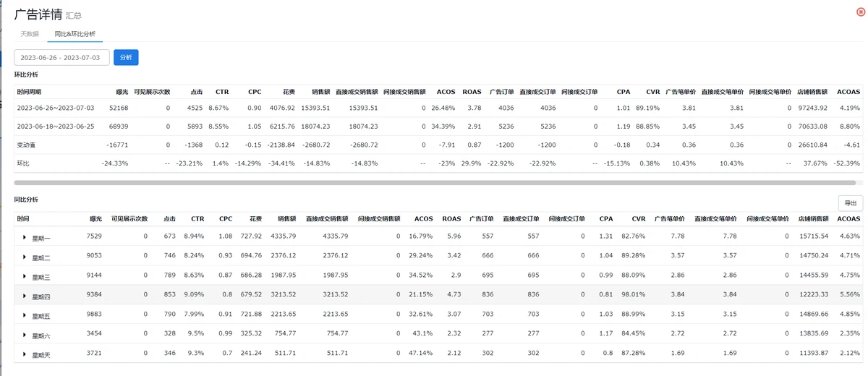Click the date range input field
Image resolution: width=868 pixels, height=376 pixels.
[x=62, y=57]
